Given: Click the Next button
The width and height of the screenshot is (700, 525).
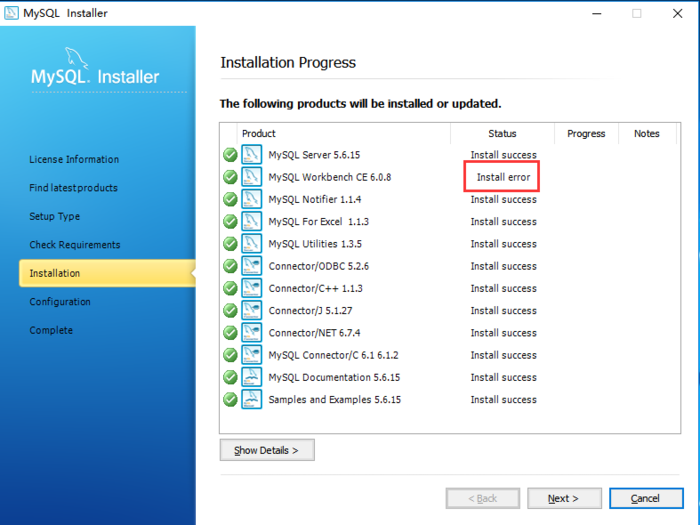Looking at the screenshot, I should (564, 498).
